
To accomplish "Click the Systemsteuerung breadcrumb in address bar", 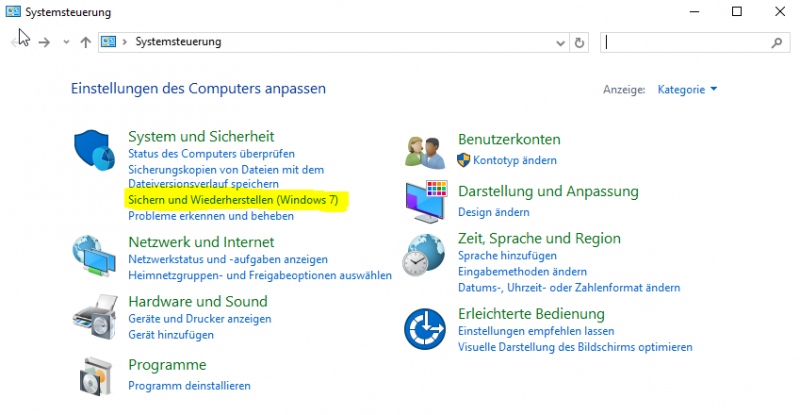I will [178, 42].
